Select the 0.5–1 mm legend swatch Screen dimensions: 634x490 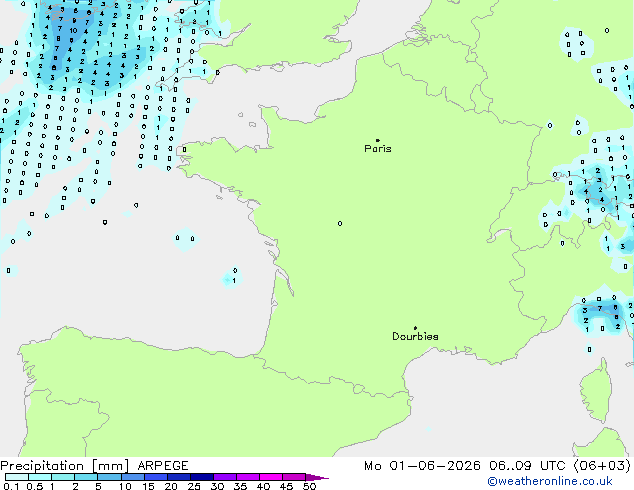[40, 477]
